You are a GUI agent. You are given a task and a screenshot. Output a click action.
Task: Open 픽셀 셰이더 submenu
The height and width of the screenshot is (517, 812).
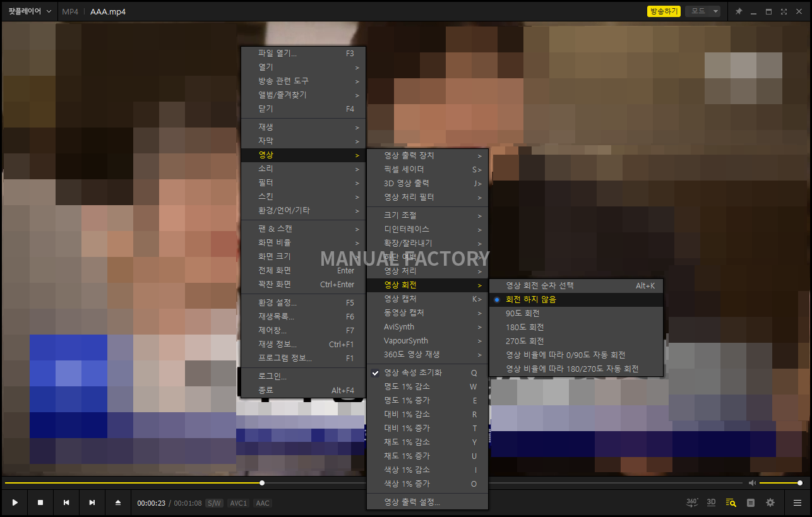pos(427,169)
